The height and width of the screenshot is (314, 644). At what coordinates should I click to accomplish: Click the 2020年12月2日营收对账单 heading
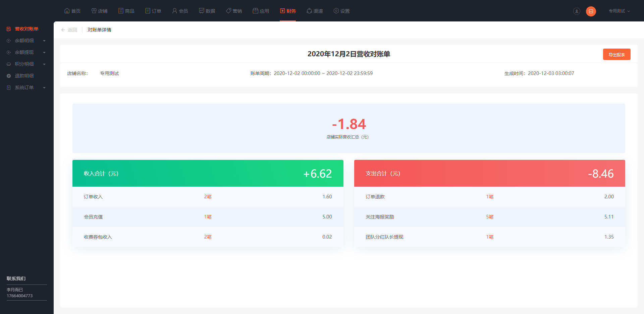[349, 54]
